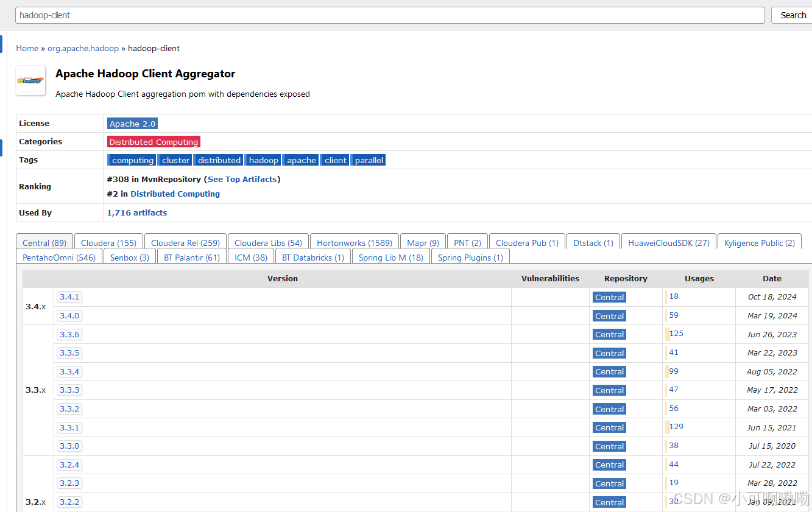Switch to Cloudera Libs (54) tab
This screenshot has width=812, height=512.
click(268, 243)
